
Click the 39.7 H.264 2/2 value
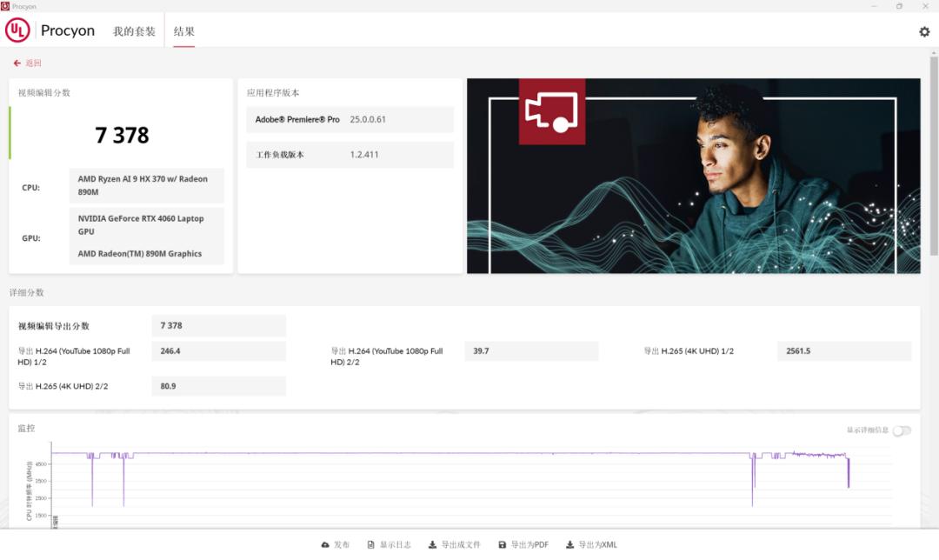coord(531,351)
